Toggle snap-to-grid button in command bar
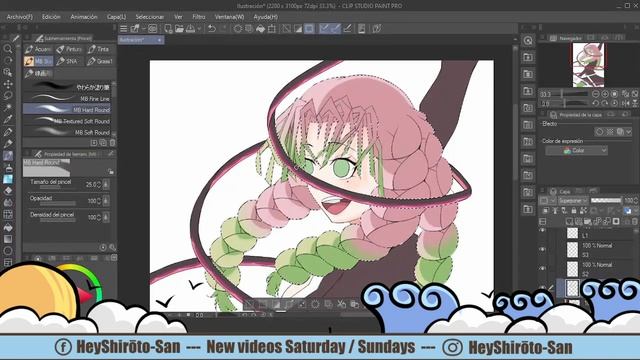Viewport: 640px width, 360px height. coord(347,29)
